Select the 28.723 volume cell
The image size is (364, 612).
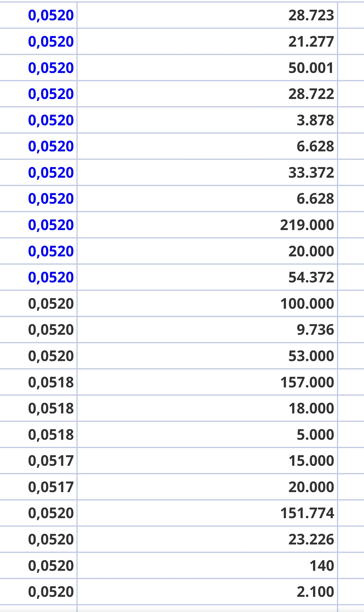click(x=207, y=15)
